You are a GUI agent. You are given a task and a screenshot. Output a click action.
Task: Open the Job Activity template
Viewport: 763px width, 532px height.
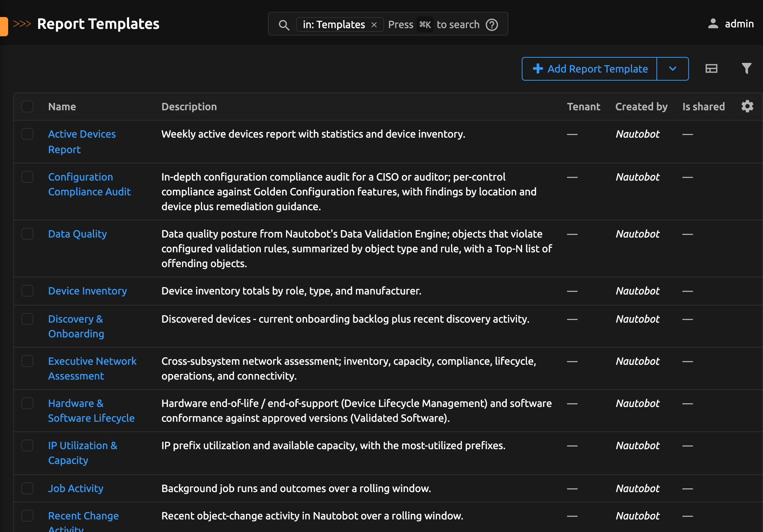75,488
